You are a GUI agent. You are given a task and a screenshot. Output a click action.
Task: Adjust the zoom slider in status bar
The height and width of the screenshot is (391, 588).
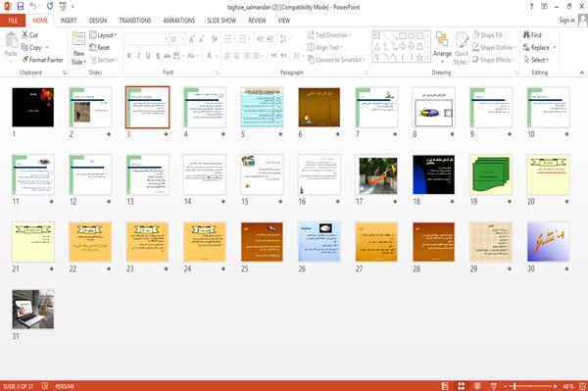[514, 386]
